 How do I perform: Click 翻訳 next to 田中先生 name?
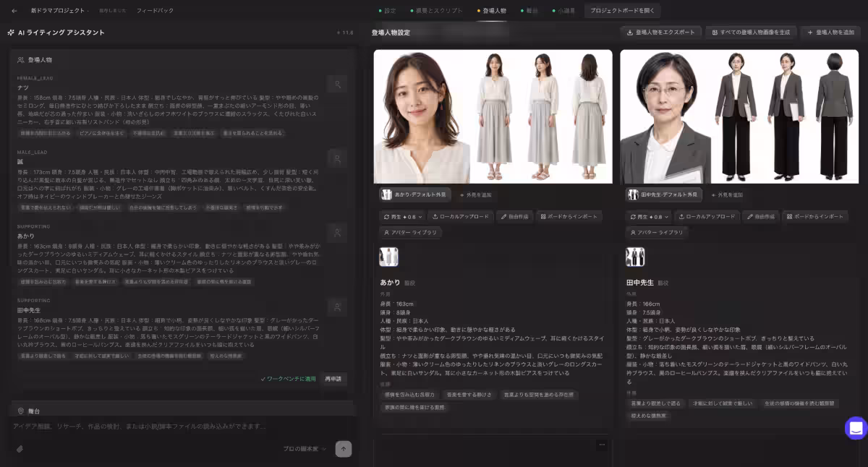663,283
